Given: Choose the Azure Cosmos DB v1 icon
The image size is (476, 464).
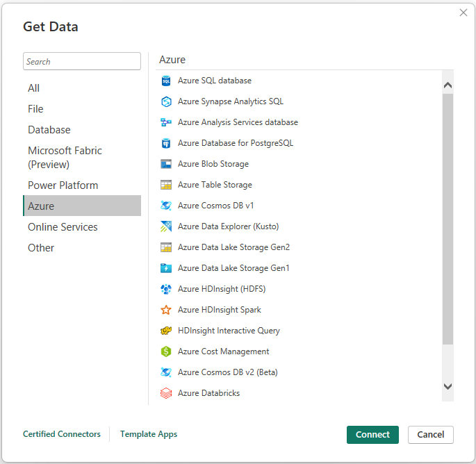Looking at the screenshot, I should click(166, 206).
